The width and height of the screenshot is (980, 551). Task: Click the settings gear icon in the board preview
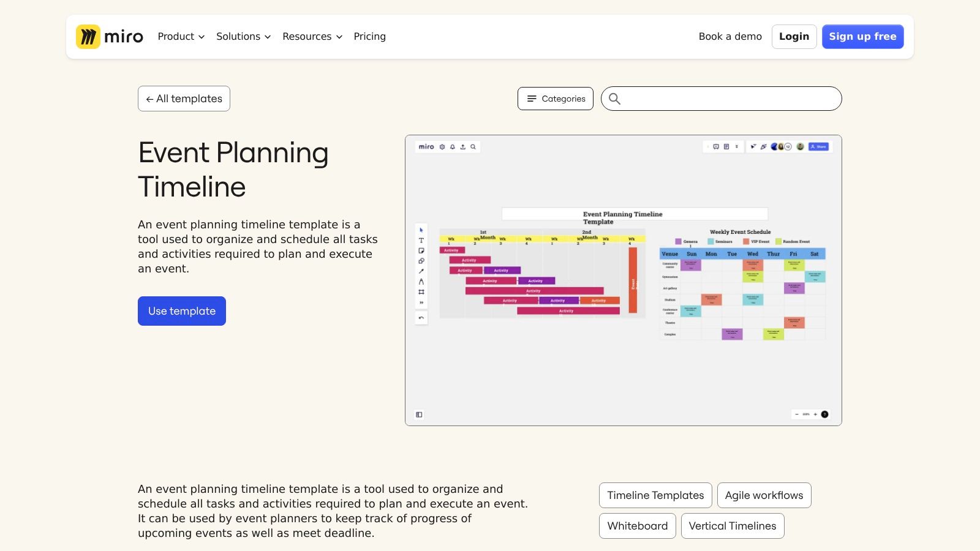pos(442,147)
